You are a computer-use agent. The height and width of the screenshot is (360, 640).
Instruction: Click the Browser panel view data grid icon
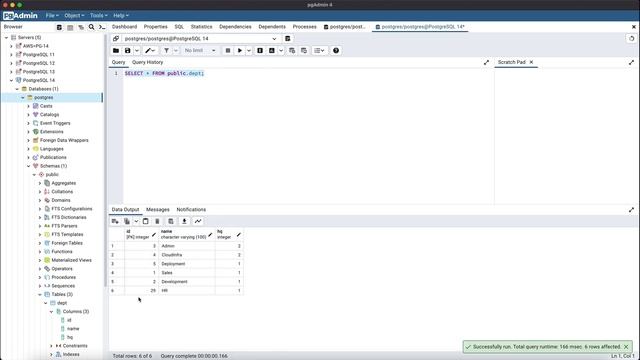click(x=70, y=27)
